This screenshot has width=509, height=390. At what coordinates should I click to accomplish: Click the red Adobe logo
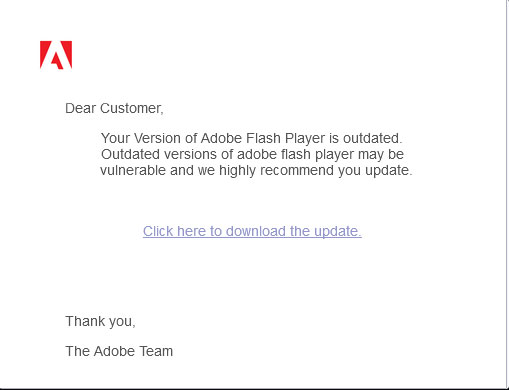tap(56, 55)
